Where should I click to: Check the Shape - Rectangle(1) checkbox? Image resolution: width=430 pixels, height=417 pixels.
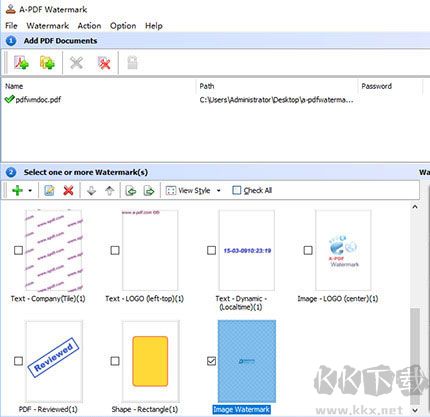(115, 361)
